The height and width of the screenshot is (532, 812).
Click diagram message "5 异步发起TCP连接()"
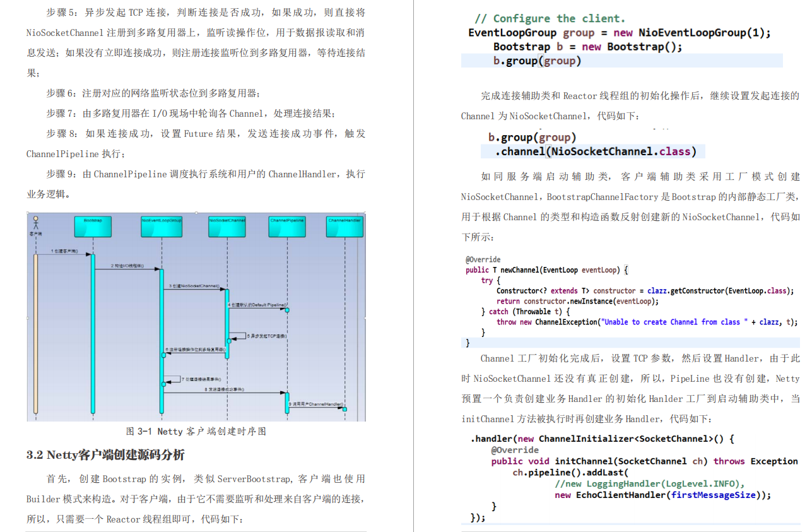266,336
